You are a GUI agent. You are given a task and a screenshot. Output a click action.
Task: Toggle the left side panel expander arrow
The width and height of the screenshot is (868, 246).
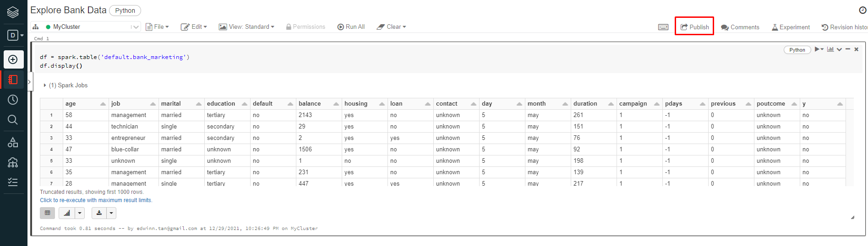29,82
